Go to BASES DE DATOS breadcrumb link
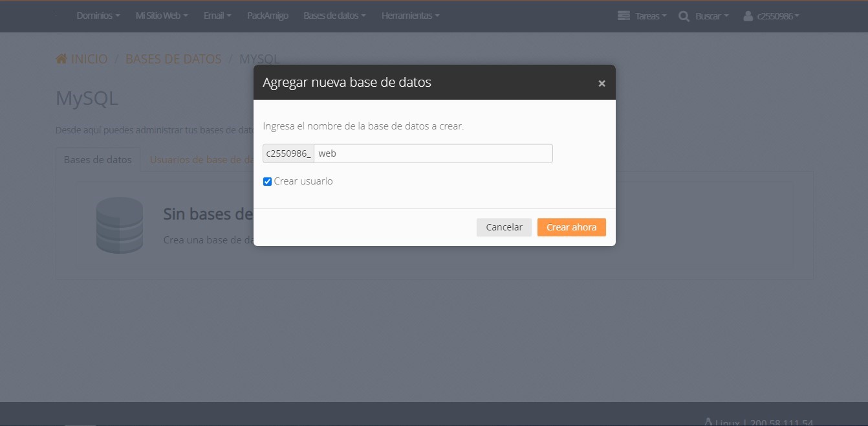 (173, 59)
